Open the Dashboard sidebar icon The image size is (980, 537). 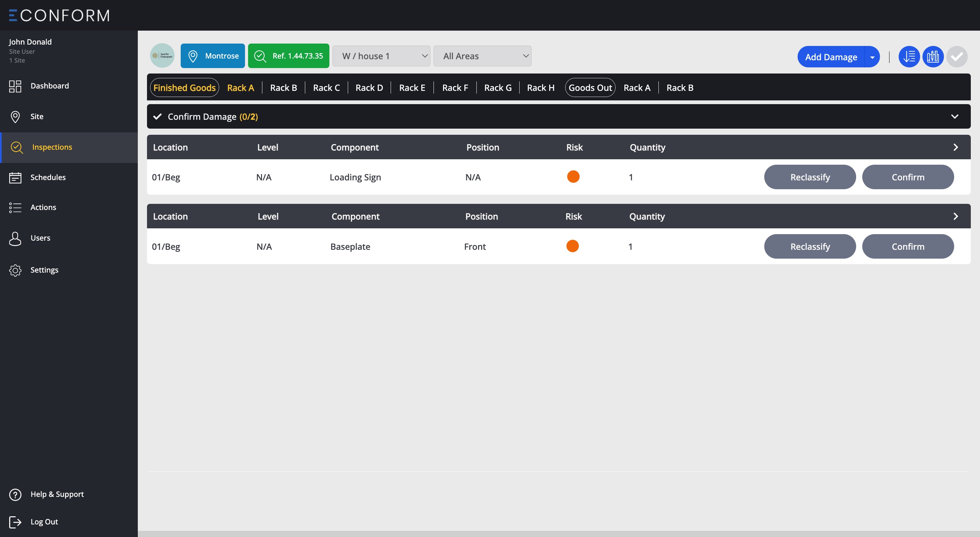15,86
